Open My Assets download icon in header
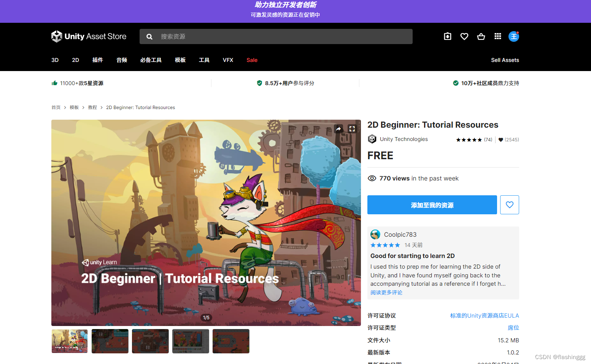591x364 pixels. click(448, 36)
